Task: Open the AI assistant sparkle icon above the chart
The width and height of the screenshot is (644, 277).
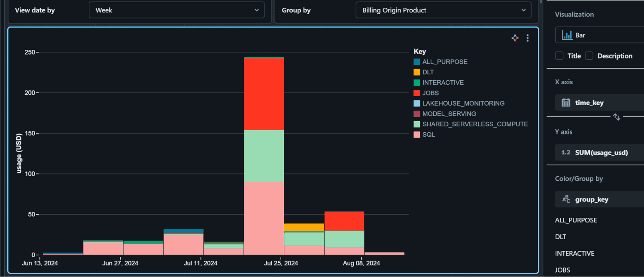Action: tap(515, 38)
